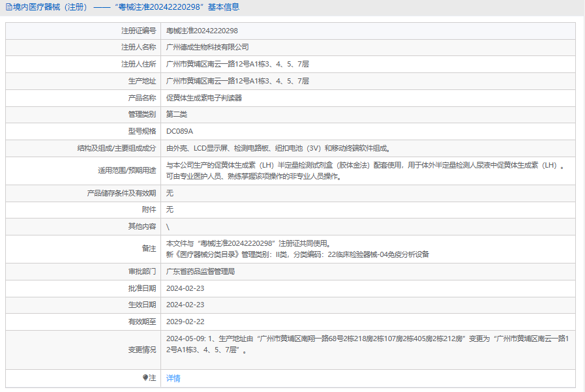Select the value 第二类
This screenshot has height=392, width=585.
177,114
